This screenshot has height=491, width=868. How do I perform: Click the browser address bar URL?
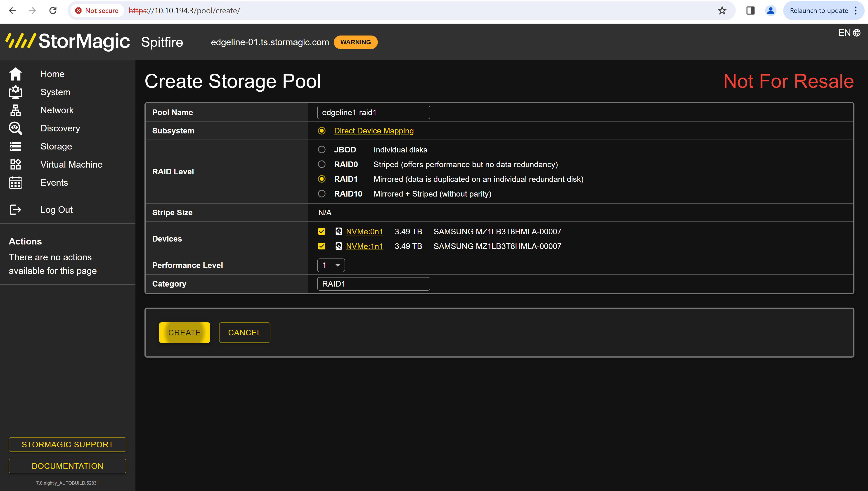[184, 10]
